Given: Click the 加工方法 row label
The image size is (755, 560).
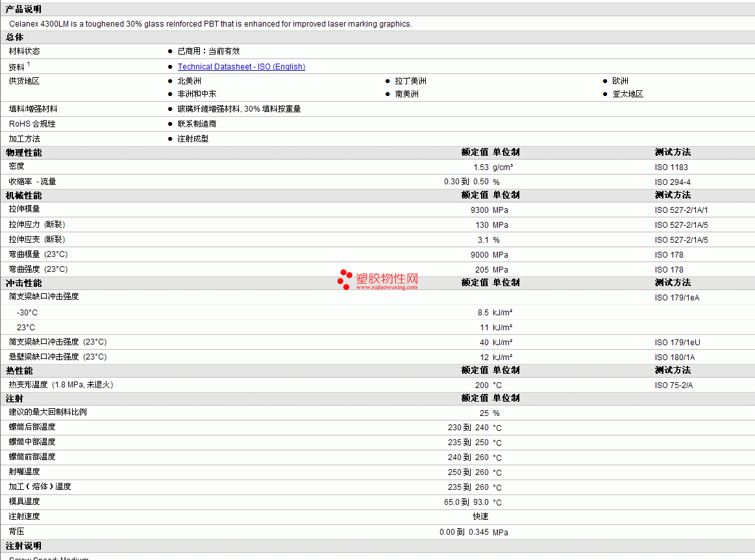Looking at the screenshot, I should click(x=25, y=139).
